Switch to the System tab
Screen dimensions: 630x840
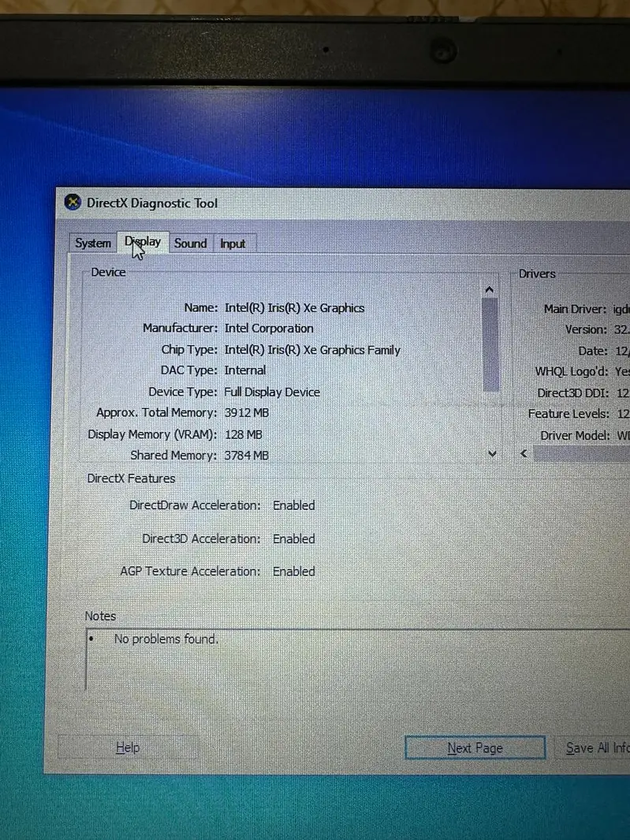92,243
